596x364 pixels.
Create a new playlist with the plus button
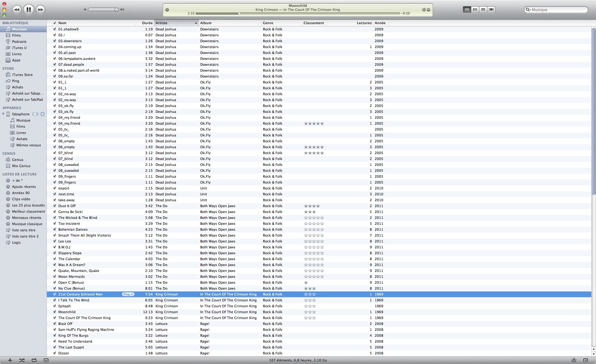coord(10,360)
